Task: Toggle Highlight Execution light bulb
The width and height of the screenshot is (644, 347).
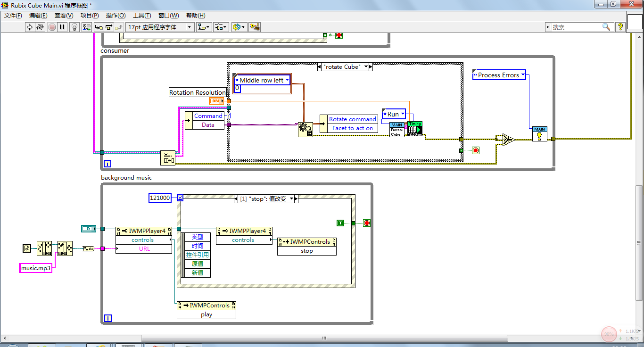Action: (74, 27)
